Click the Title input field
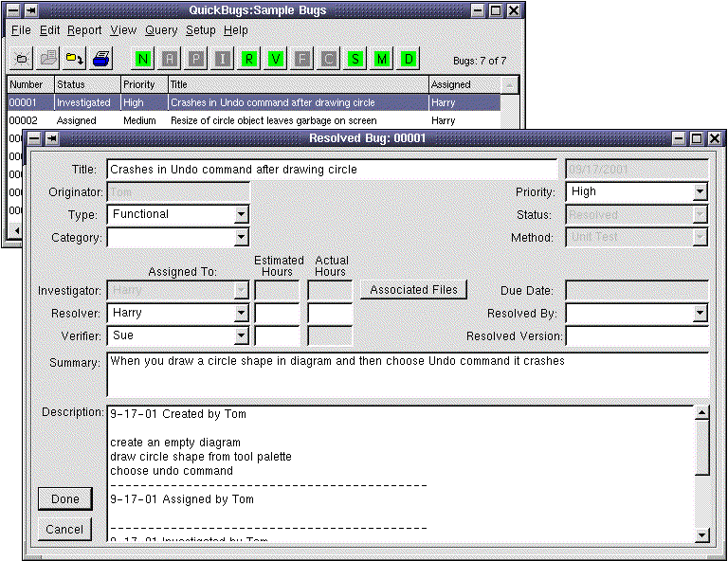Image resolution: width=728 pixels, height=561 pixels. [332, 170]
